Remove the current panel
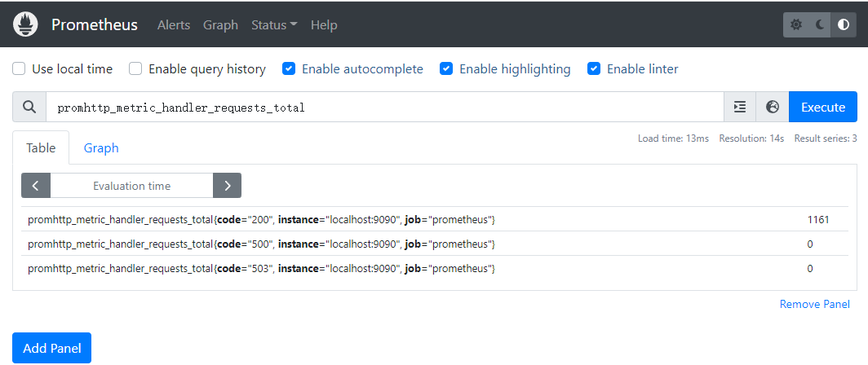This screenshot has width=868, height=365. point(814,304)
